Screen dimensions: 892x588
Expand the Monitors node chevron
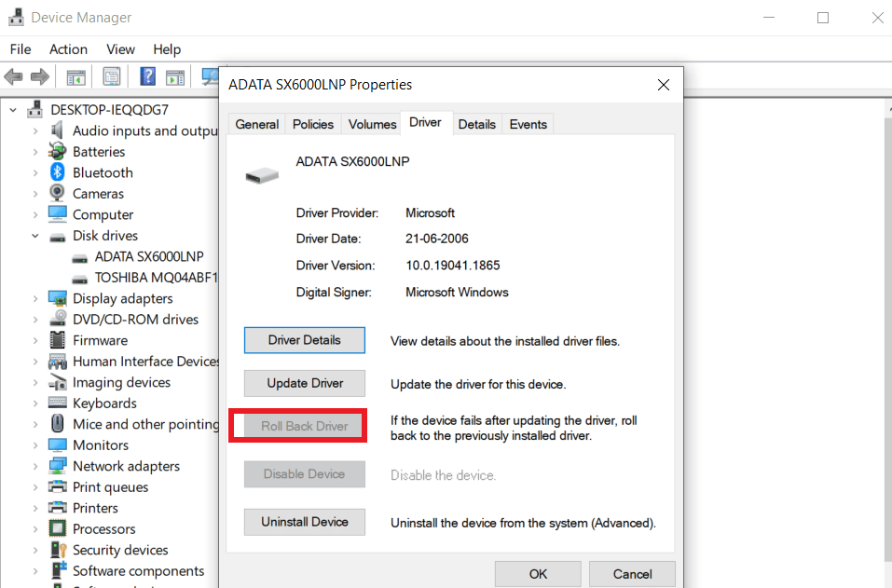pyautogui.click(x=35, y=445)
